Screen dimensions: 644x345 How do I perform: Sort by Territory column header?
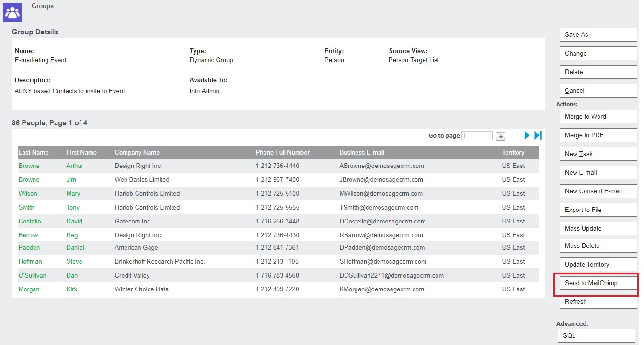(513, 152)
